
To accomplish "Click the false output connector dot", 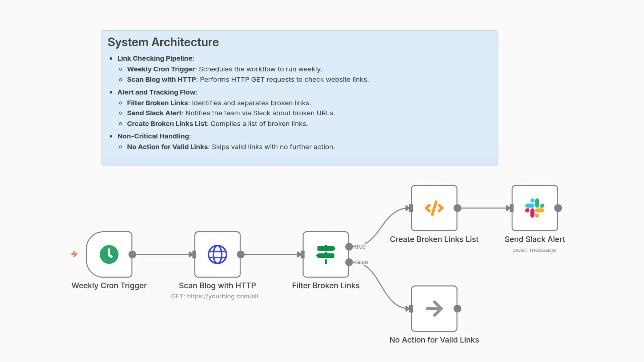I will [x=349, y=262].
